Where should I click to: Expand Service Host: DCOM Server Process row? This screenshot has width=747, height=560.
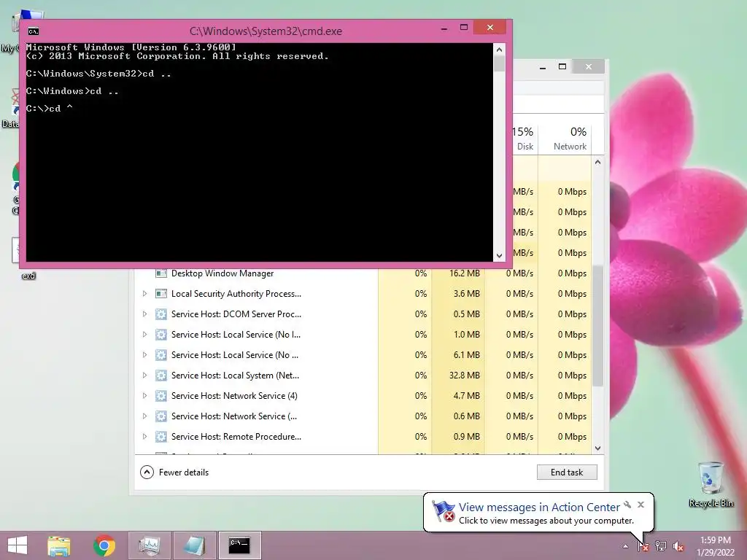[145, 314]
